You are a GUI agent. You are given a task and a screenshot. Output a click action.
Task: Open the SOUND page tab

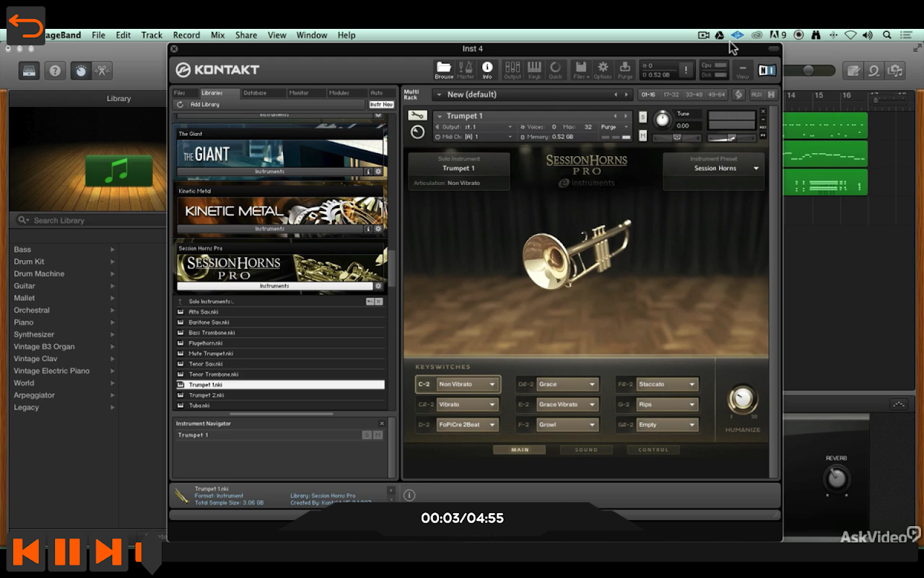(x=586, y=450)
